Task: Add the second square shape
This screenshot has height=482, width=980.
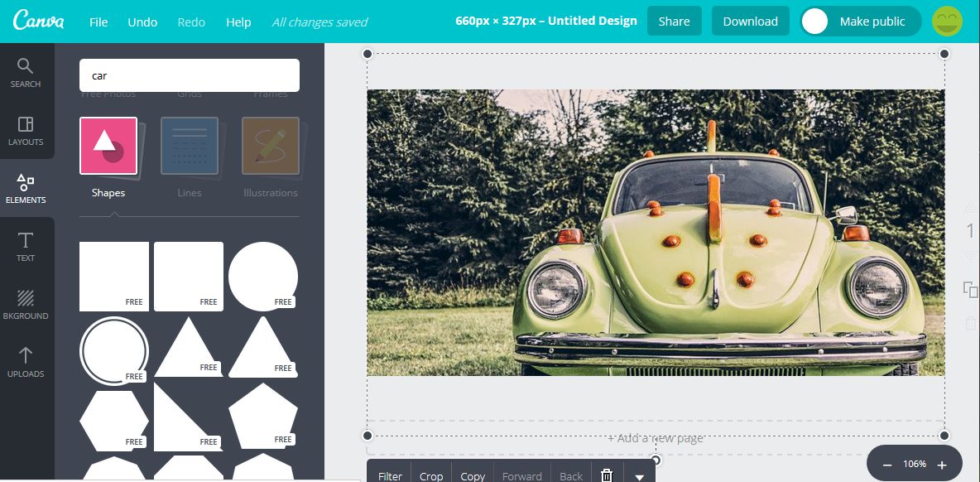Action: (x=189, y=277)
